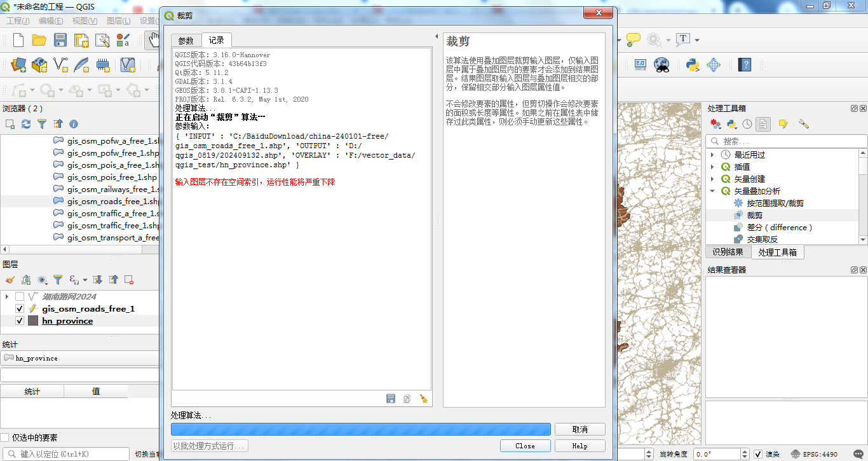Viewport: 868px width, 461px height.
Task: Open the manage map themes eye dropdown
Action: tap(43, 280)
